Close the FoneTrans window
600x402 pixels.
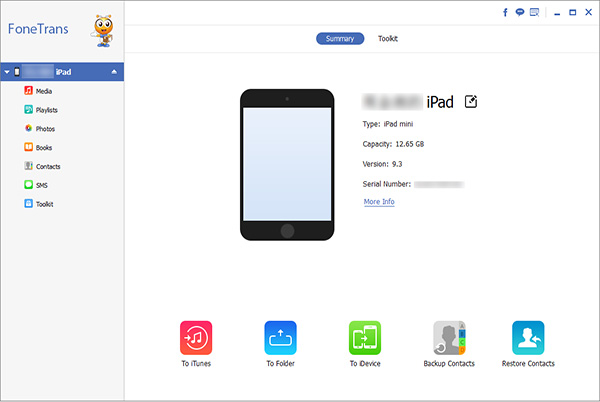(x=589, y=13)
